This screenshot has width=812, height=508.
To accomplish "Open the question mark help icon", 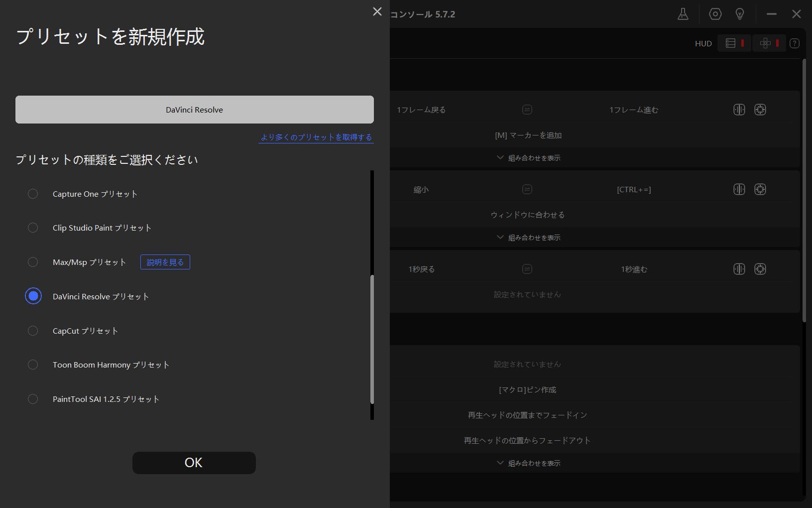I will [x=795, y=43].
